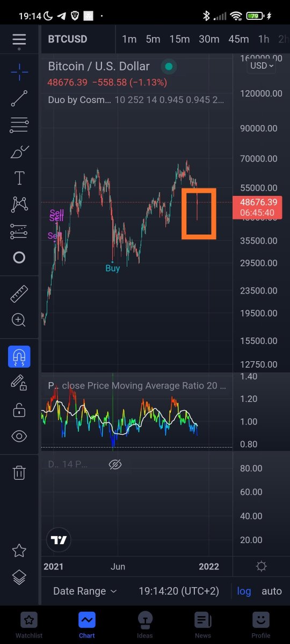Toggle magnet mode snapping

[x=19, y=356]
